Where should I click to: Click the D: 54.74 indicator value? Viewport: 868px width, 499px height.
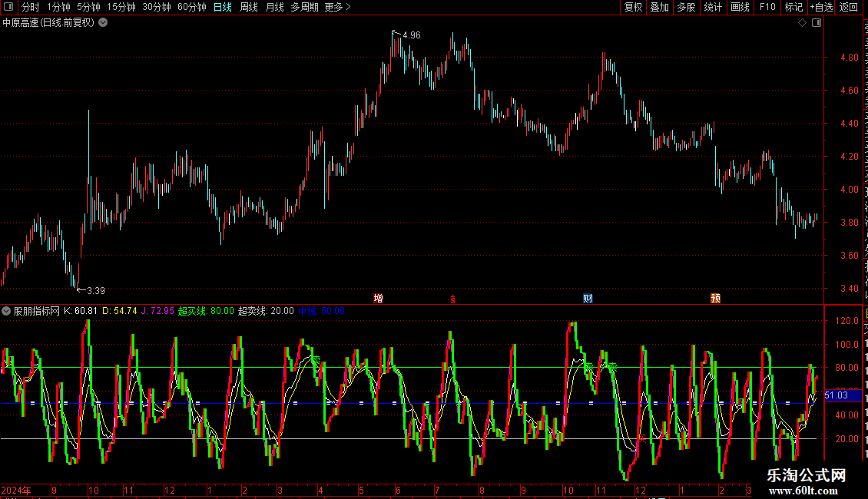[x=120, y=311]
